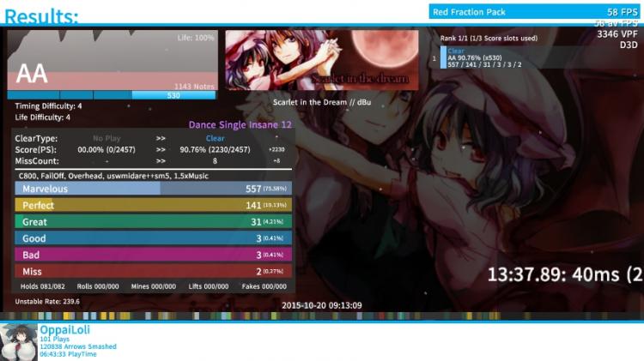
Task: Click the colored timing strip above the profile
Action: pyautogui.click(x=322, y=316)
